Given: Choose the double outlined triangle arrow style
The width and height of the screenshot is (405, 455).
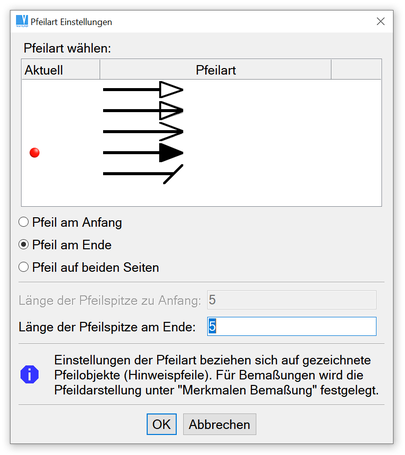Looking at the screenshot, I should tap(143, 111).
